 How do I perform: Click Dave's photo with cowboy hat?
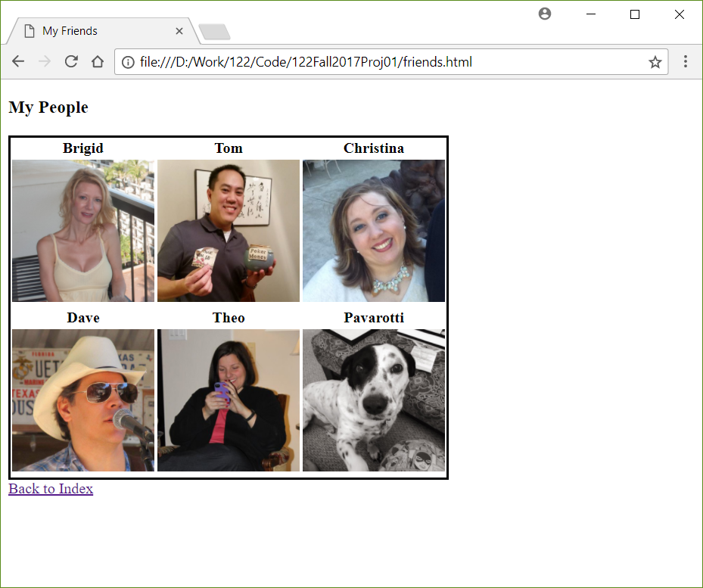coord(83,400)
